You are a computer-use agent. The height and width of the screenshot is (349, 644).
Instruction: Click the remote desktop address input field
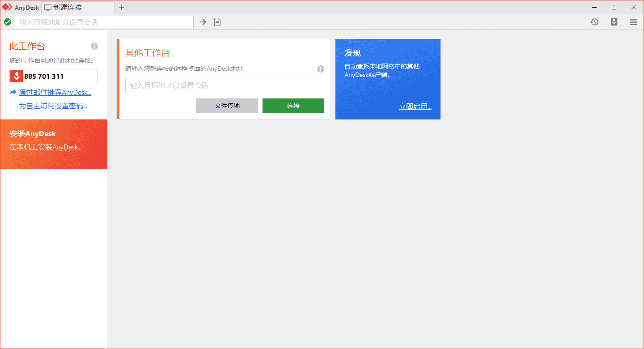click(x=224, y=85)
